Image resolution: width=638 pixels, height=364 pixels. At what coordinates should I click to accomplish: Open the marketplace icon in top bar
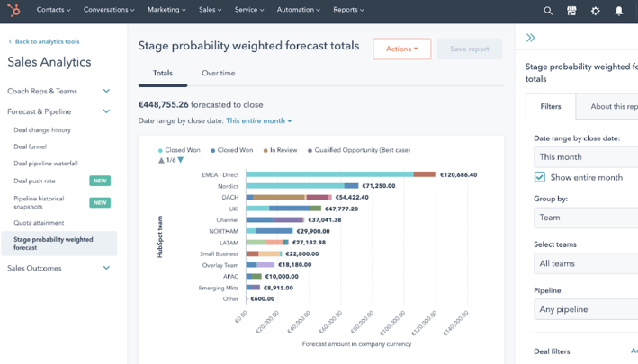click(571, 11)
